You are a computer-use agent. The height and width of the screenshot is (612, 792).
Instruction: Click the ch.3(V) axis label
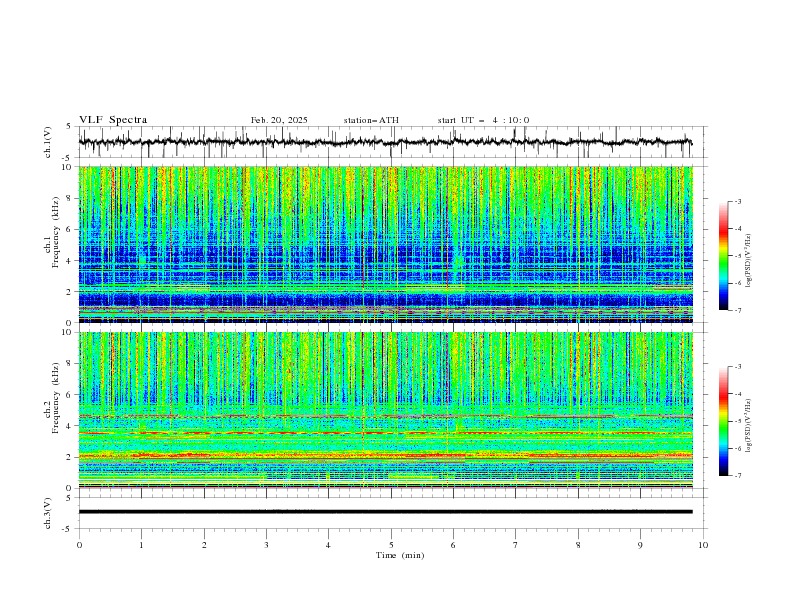pyautogui.click(x=48, y=513)
